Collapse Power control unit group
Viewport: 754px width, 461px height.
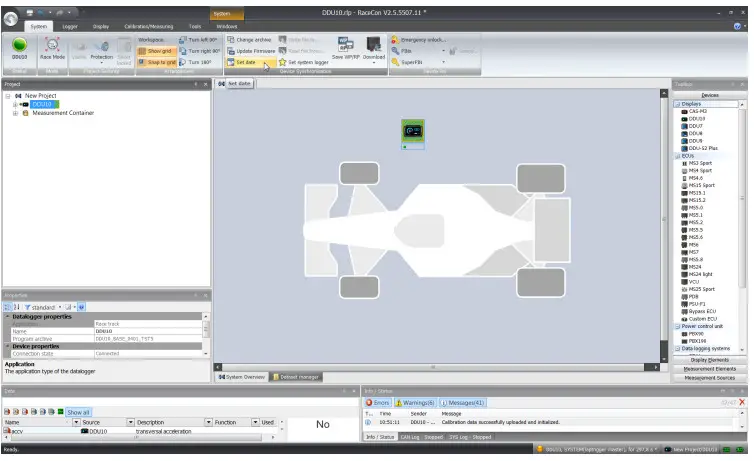(677, 326)
